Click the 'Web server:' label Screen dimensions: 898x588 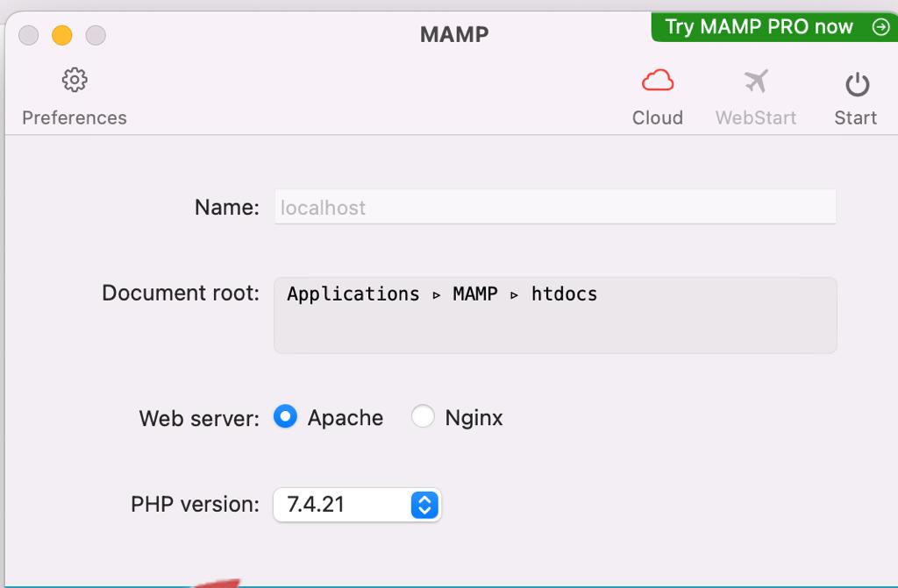tap(199, 419)
